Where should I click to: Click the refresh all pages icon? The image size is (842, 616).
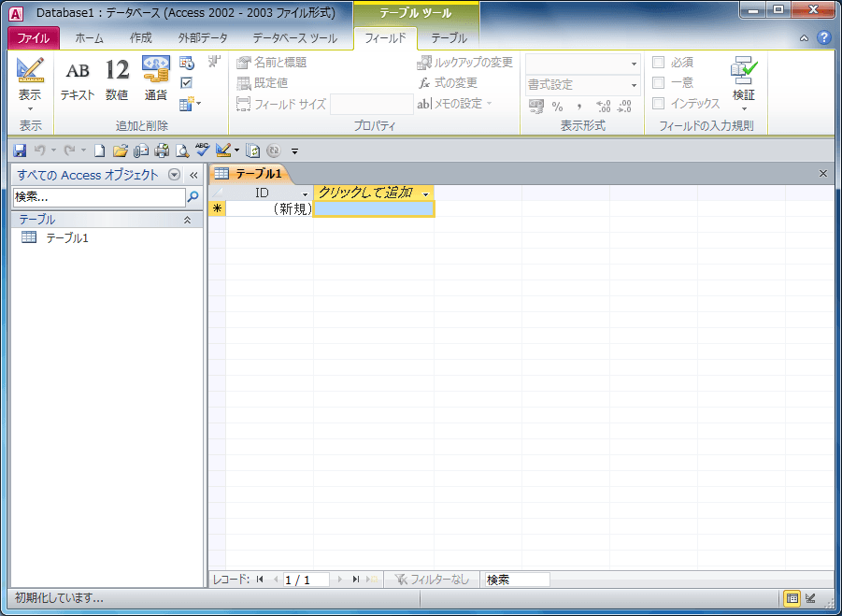[253, 150]
